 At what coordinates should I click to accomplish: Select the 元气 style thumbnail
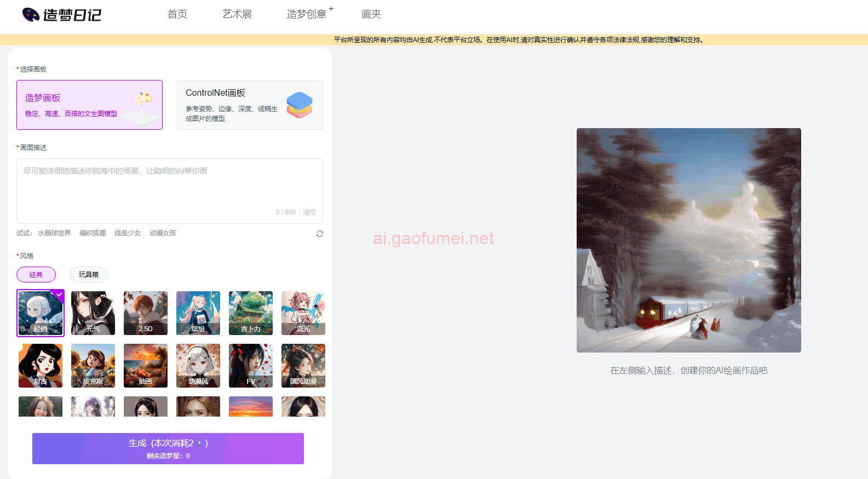click(x=93, y=313)
